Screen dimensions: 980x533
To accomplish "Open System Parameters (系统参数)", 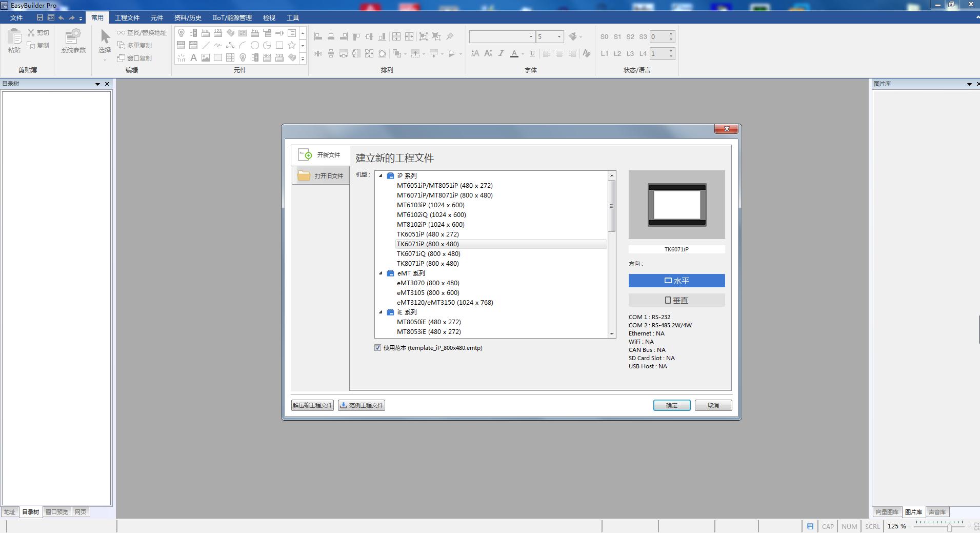I will 73,41.
